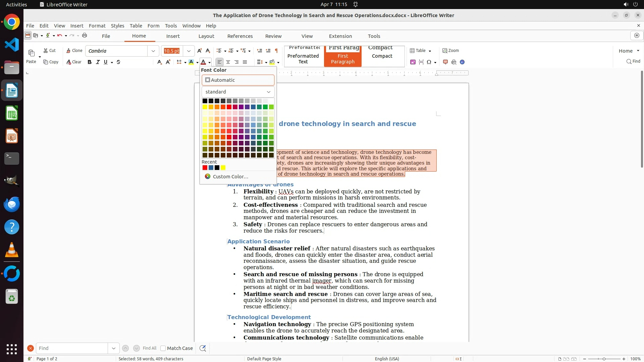Apply italic formatting
The image size is (644, 362).
point(98,62)
